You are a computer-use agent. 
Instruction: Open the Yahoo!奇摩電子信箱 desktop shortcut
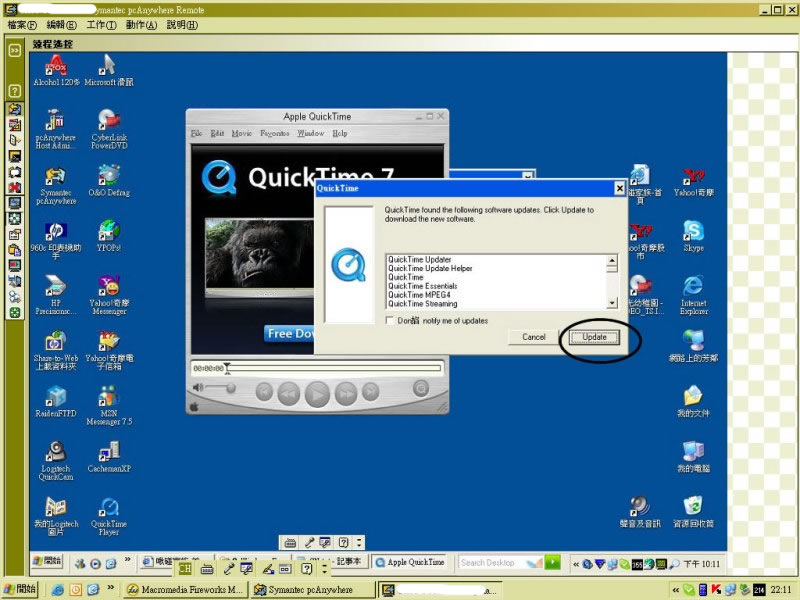click(x=109, y=350)
